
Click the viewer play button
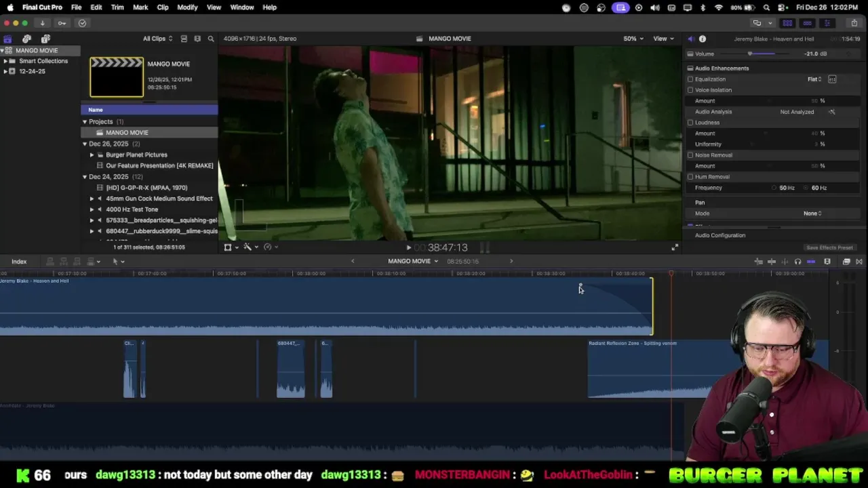409,248
